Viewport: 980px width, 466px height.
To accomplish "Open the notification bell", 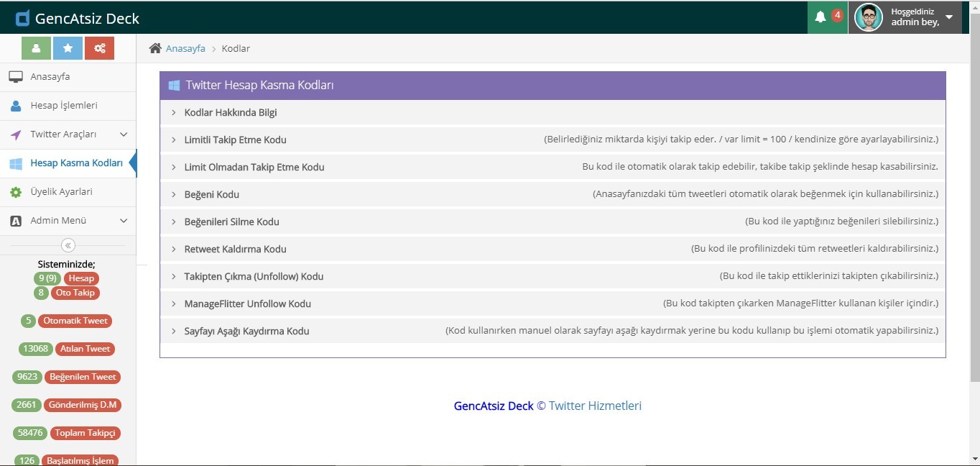I will pos(820,17).
